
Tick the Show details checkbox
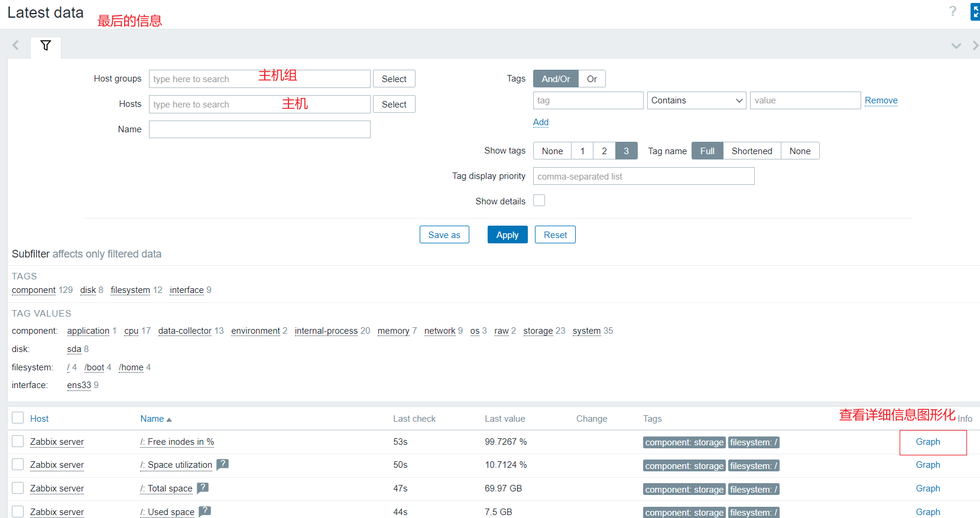539,200
